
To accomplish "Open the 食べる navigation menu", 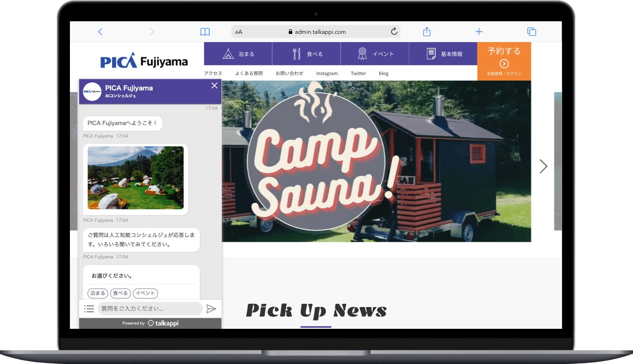I will click(307, 54).
